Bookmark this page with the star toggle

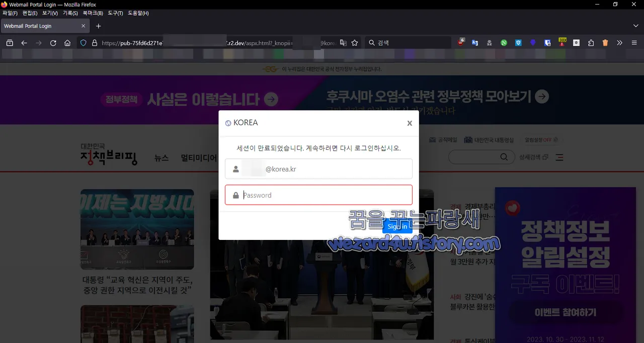[354, 43]
